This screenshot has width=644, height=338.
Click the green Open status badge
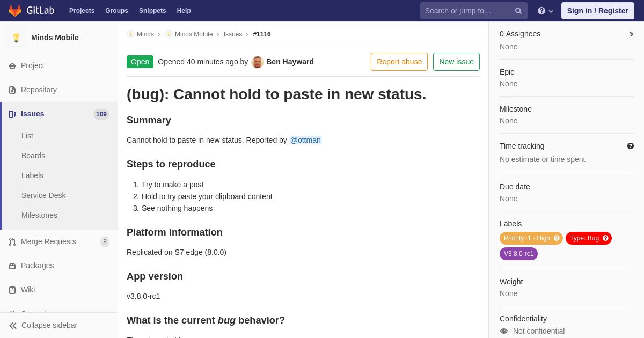click(x=140, y=62)
